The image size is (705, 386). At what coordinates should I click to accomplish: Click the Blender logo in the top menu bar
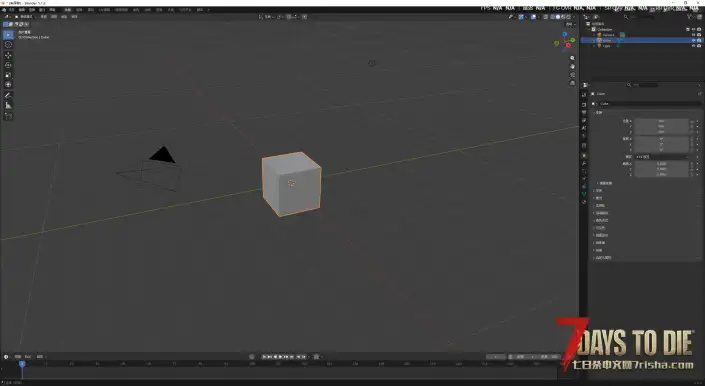click(x=4, y=9)
